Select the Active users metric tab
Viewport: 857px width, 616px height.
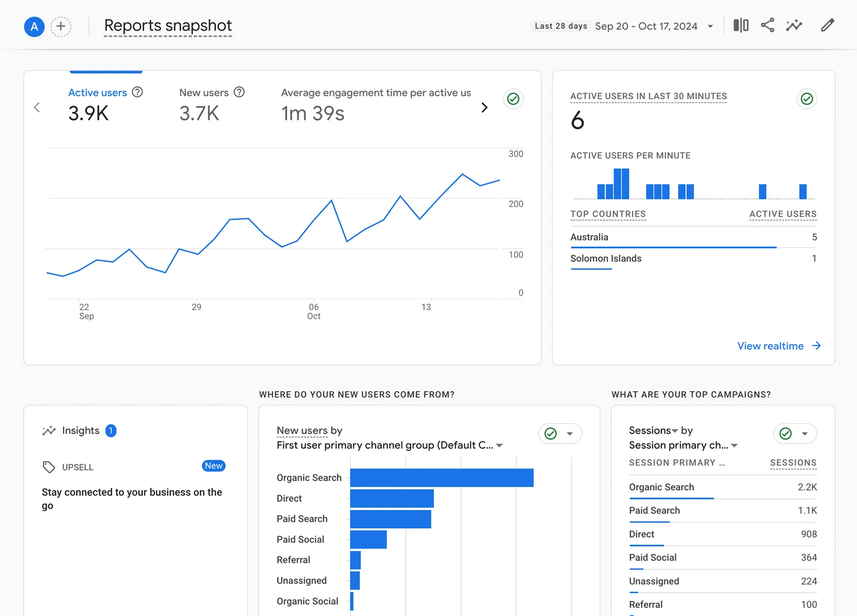(97, 92)
